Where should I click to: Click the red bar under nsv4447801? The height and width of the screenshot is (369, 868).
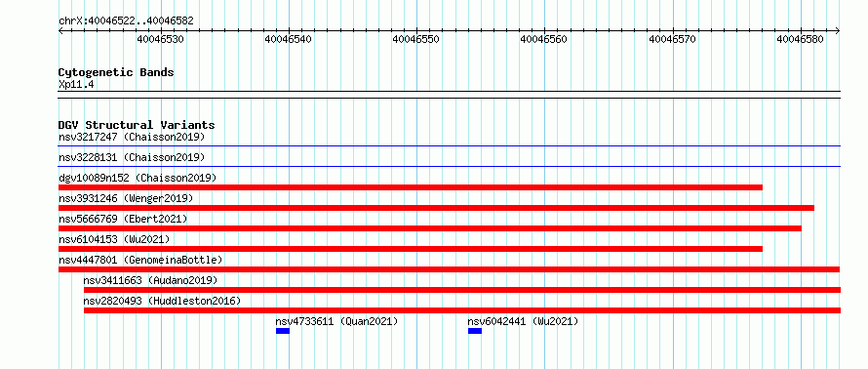(x=449, y=269)
